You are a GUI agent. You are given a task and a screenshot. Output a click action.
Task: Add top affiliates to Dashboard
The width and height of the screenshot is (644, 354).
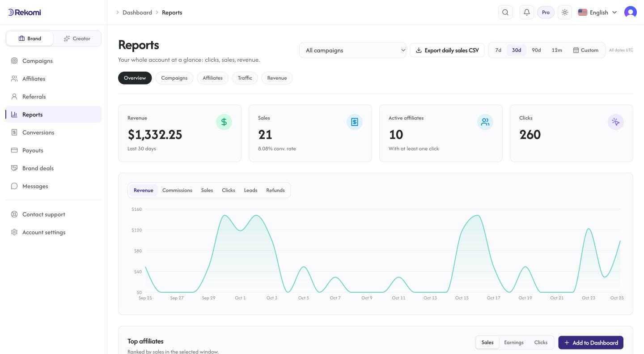[591, 343]
